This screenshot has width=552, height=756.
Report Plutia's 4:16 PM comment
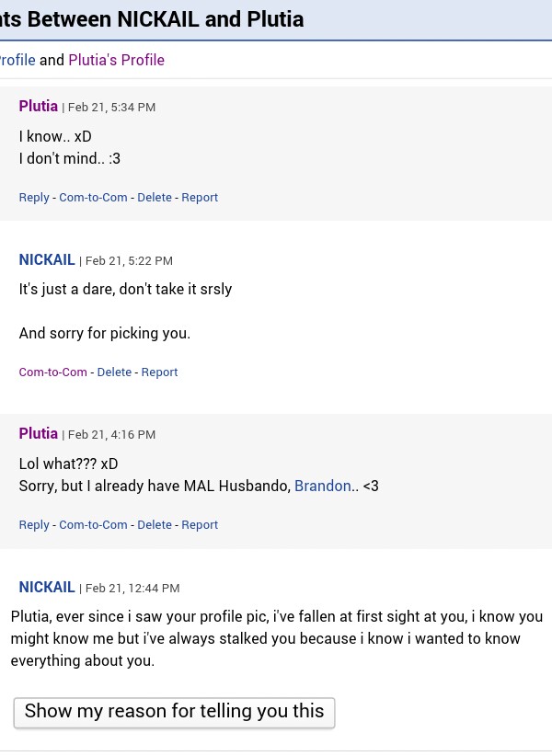[x=200, y=524]
